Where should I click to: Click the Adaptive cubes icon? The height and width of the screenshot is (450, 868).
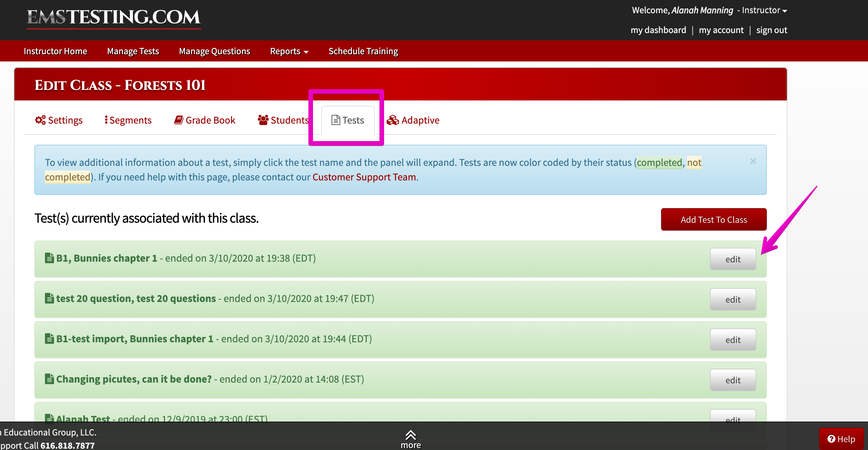393,120
